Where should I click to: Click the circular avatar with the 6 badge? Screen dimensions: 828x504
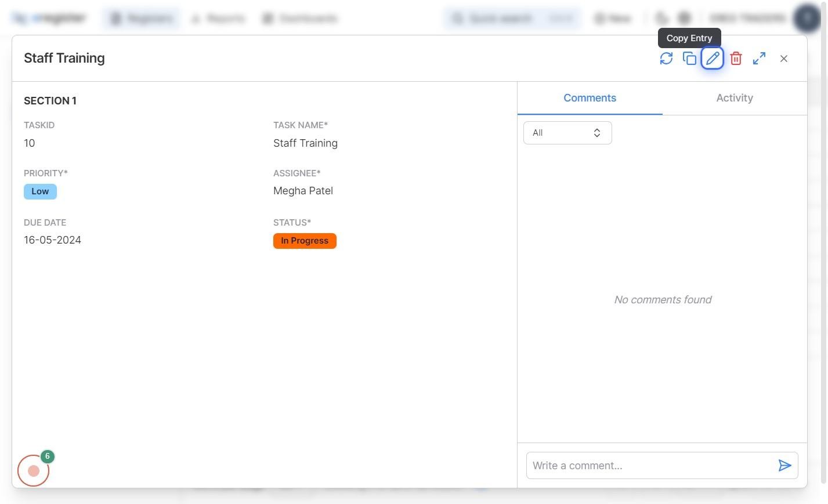pos(33,470)
